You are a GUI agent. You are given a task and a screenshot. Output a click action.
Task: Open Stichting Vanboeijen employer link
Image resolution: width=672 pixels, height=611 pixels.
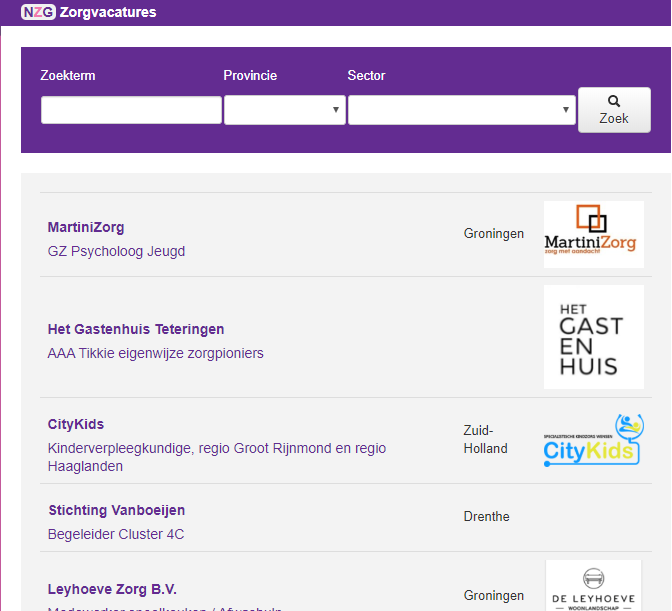coord(117,510)
